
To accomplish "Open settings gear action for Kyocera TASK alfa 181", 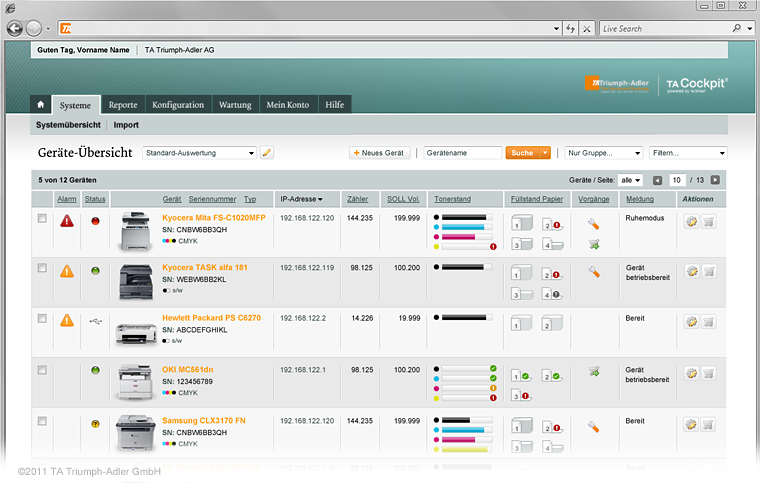I will click(692, 271).
